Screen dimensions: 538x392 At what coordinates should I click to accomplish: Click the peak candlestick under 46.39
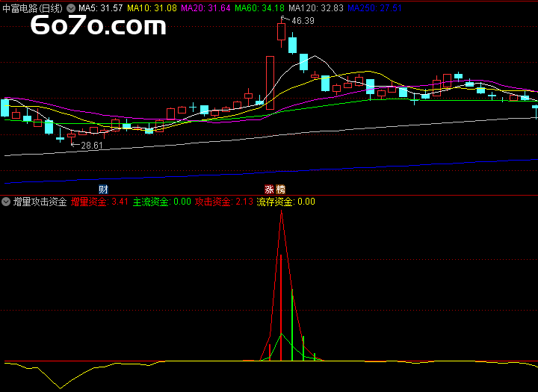282,32
